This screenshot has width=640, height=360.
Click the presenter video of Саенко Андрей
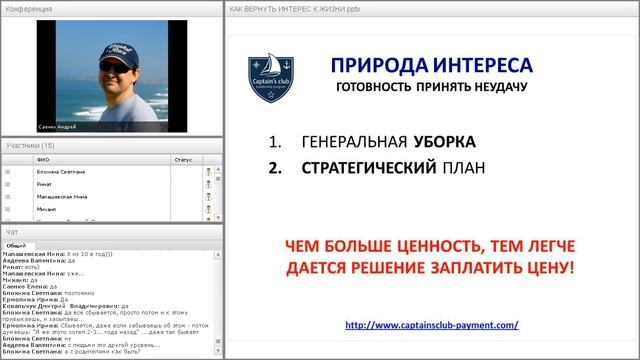(112, 76)
